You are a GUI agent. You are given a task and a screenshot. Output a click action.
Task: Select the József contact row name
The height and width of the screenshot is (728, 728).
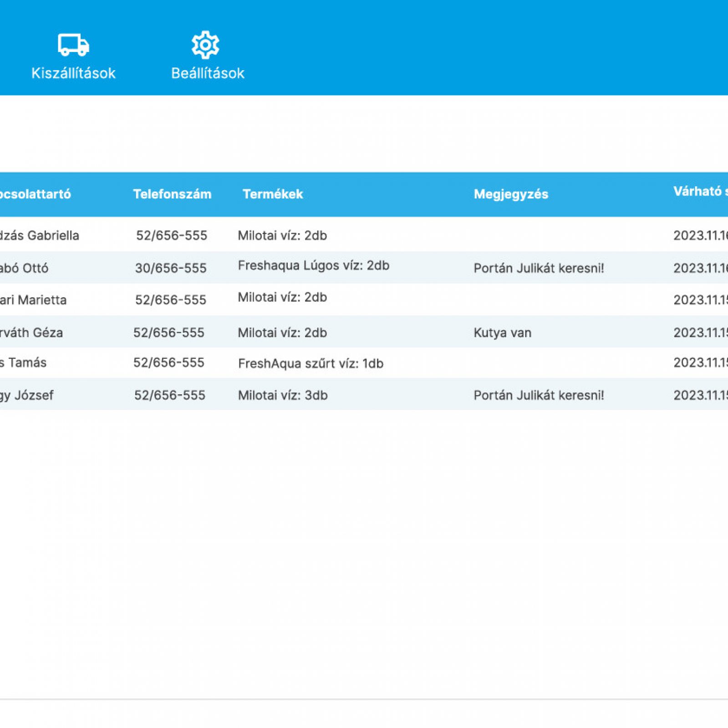click(x=26, y=395)
